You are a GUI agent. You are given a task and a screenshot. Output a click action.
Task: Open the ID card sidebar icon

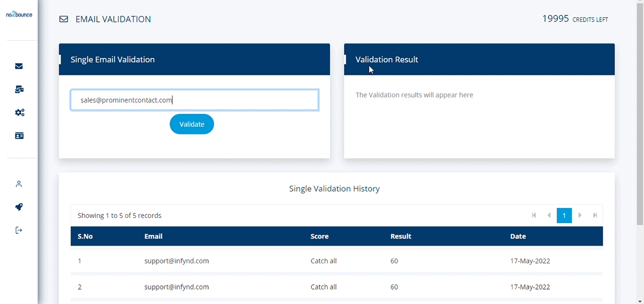click(19, 136)
